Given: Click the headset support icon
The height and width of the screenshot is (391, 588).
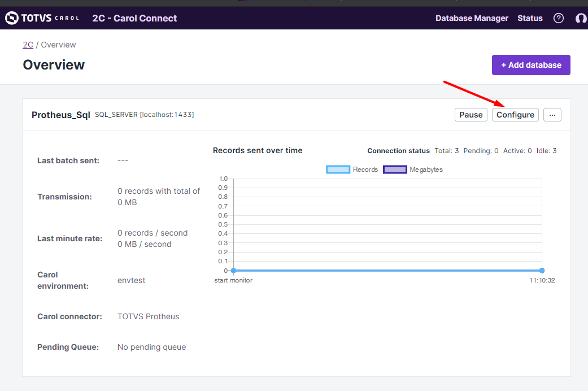Looking at the screenshot, I should coord(581,18).
